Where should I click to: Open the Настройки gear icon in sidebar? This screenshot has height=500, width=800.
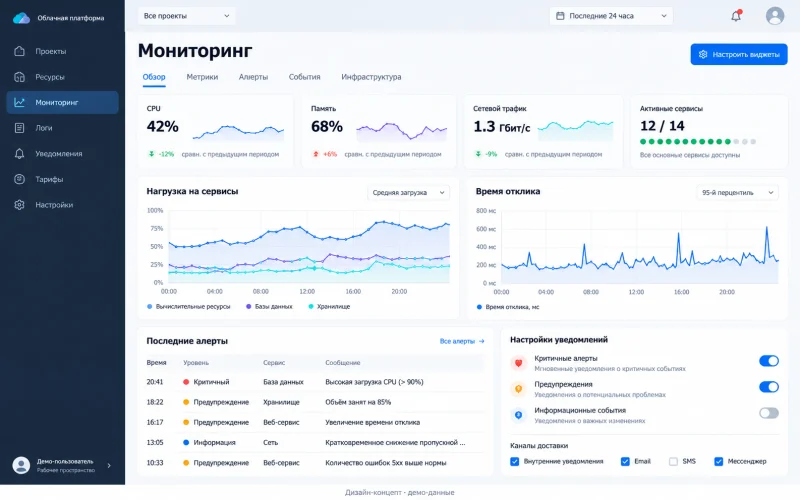[x=19, y=205]
